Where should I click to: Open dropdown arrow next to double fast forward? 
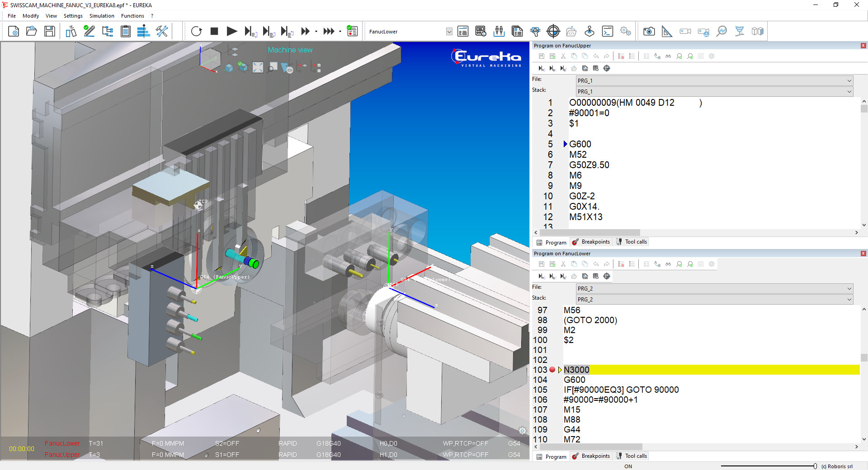[x=316, y=32]
